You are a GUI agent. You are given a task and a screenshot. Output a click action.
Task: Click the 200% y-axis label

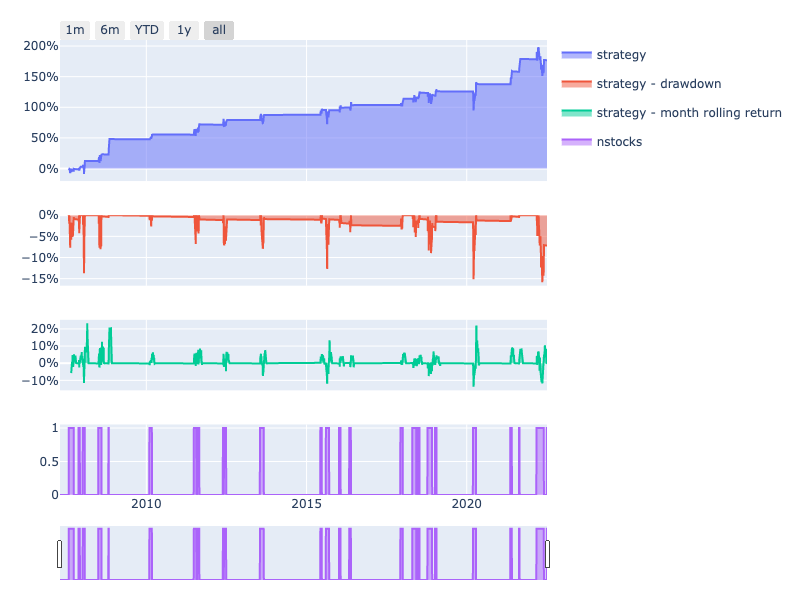[40, 46]
